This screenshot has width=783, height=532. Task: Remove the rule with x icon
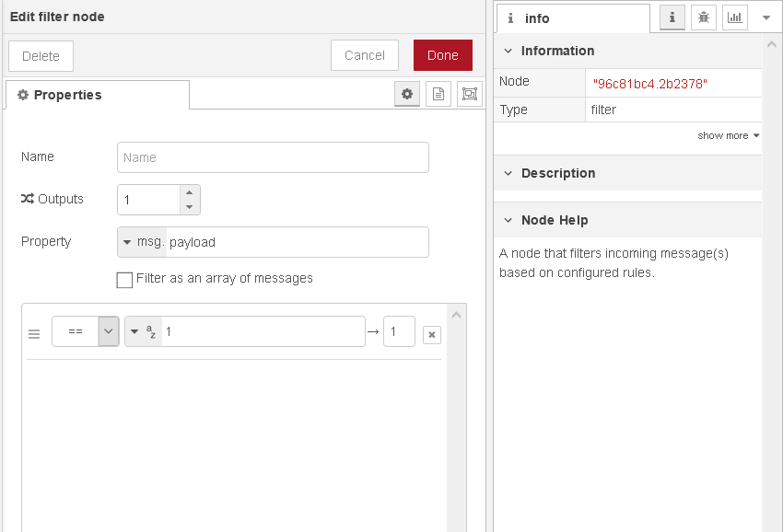pos(431,335)
